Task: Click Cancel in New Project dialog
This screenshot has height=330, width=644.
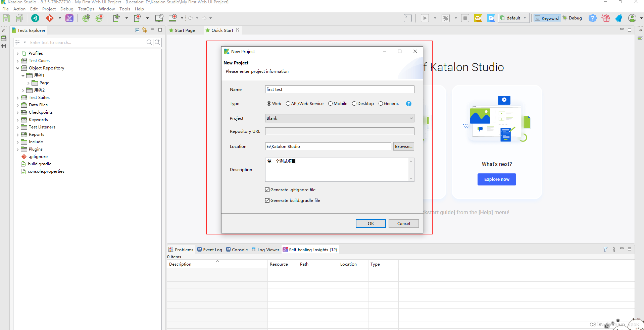Action: click(x=404, y=224)
